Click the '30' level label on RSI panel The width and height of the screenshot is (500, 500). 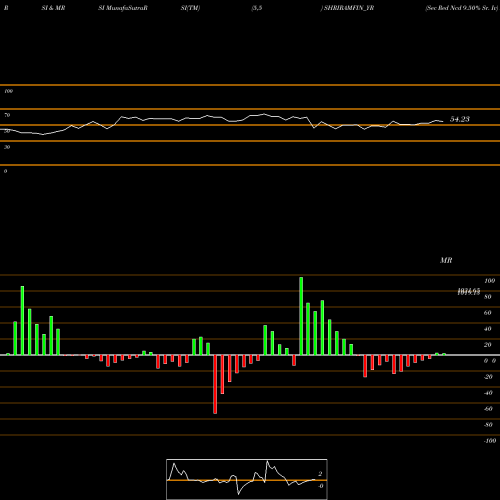7,147
